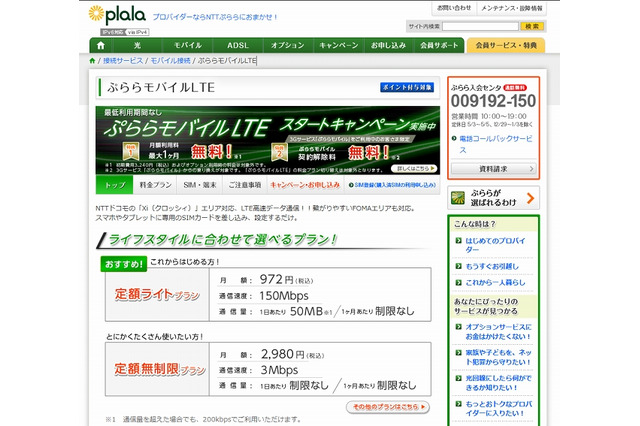
Task: Click the お問い合わせ link
Action: click(454, 8)
